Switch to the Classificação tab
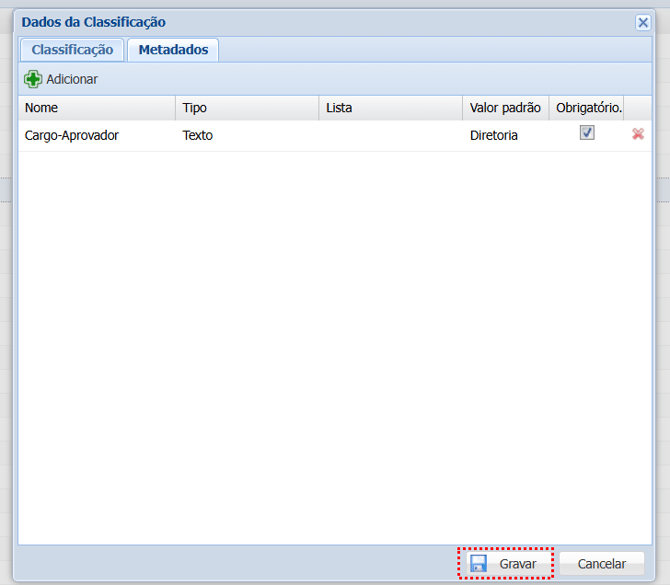This screenshot has width=670, height=585. click(72, 50)
